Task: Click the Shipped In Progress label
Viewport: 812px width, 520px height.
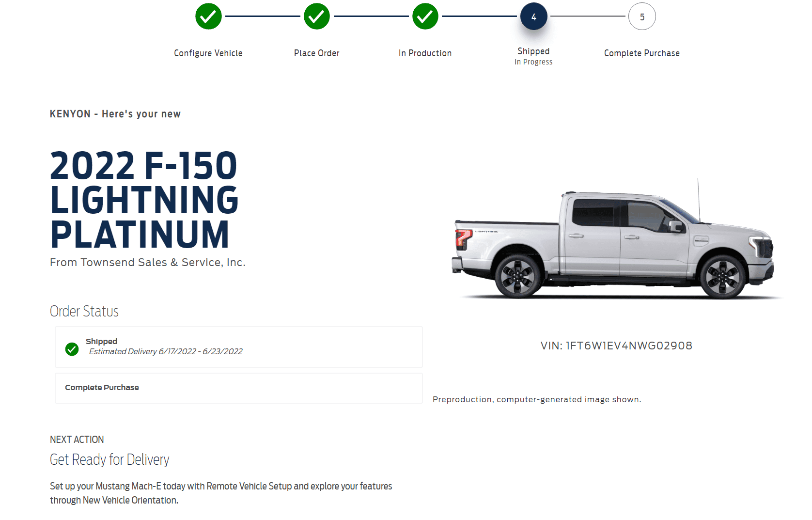Action: (533, 56)
